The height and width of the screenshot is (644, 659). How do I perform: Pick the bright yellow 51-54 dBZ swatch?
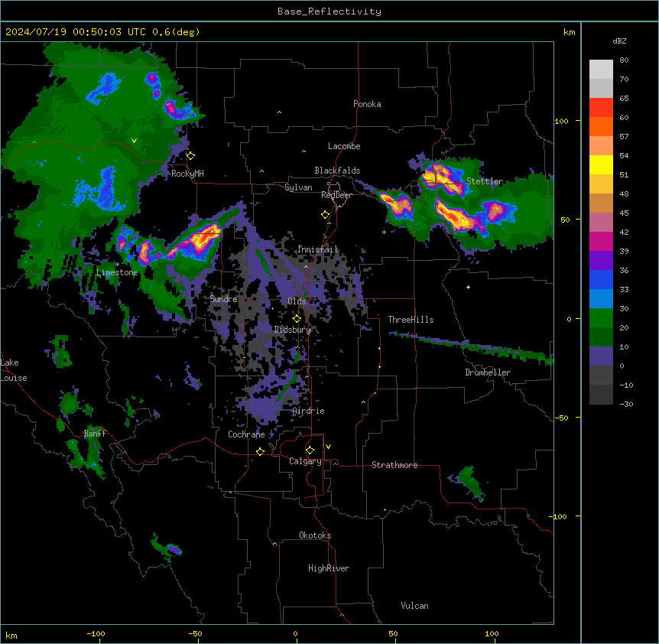coord(601,165)
